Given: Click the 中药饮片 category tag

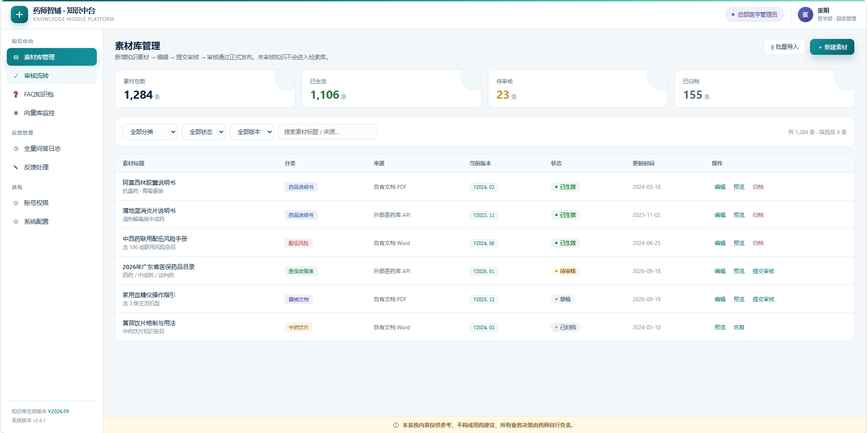Looking at the screenshot, I should 298,327.
